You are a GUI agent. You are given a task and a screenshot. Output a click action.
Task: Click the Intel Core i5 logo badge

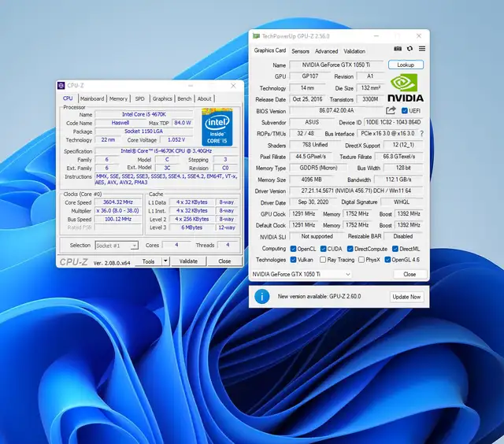[217, 128]
